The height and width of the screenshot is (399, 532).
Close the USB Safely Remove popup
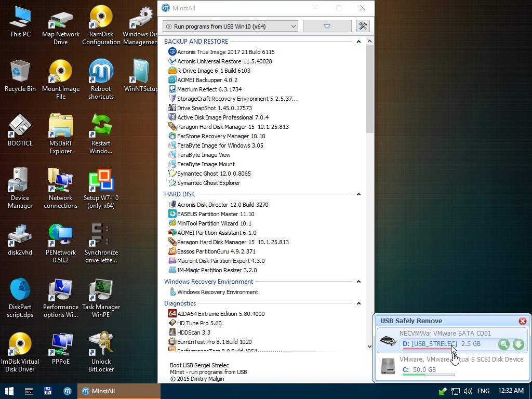click(523, 321)
